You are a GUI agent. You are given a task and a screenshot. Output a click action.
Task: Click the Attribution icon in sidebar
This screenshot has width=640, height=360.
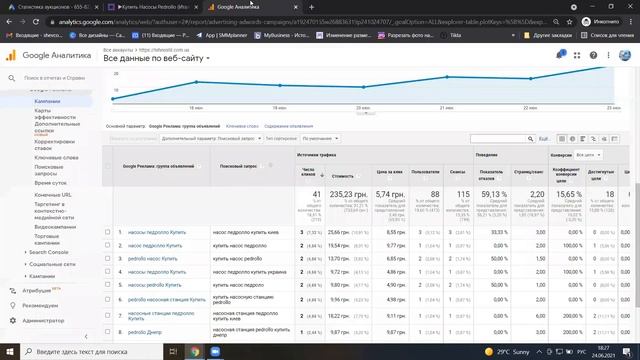[x=13, y=291]
